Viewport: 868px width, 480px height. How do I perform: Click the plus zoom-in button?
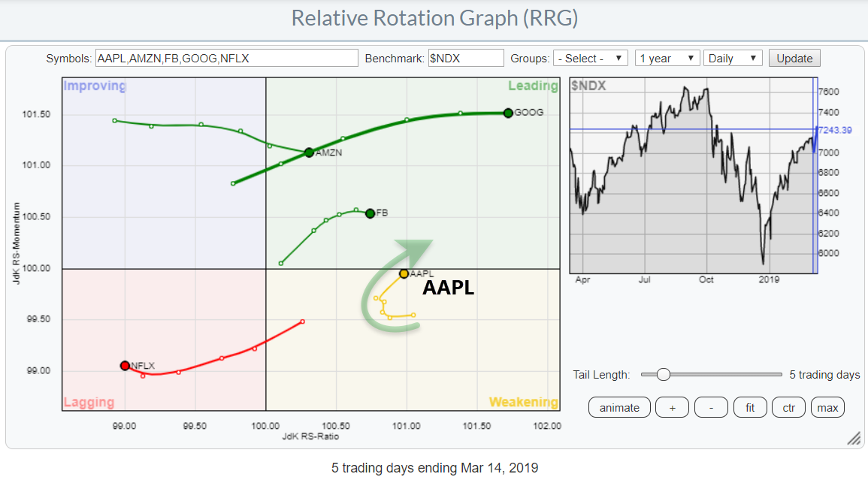pyautogui.click(x=672, y=407)
